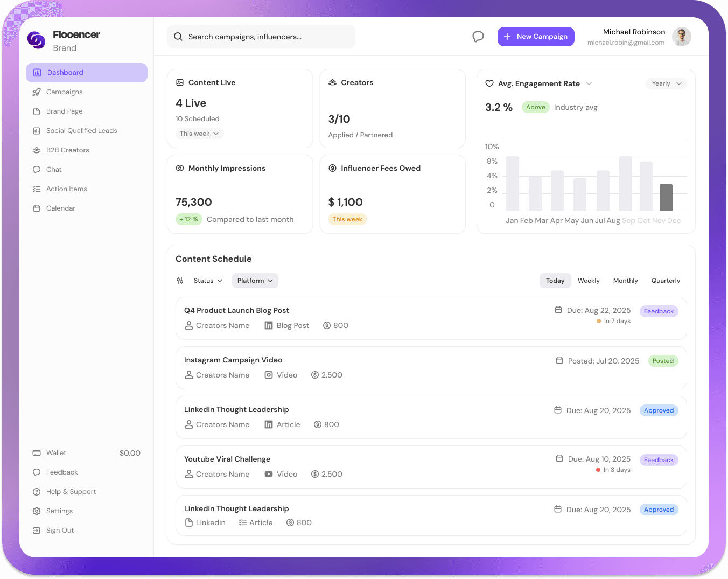Click the Campaigns rocket icon in sidebar
728x579 pixels.
(37, 92)
